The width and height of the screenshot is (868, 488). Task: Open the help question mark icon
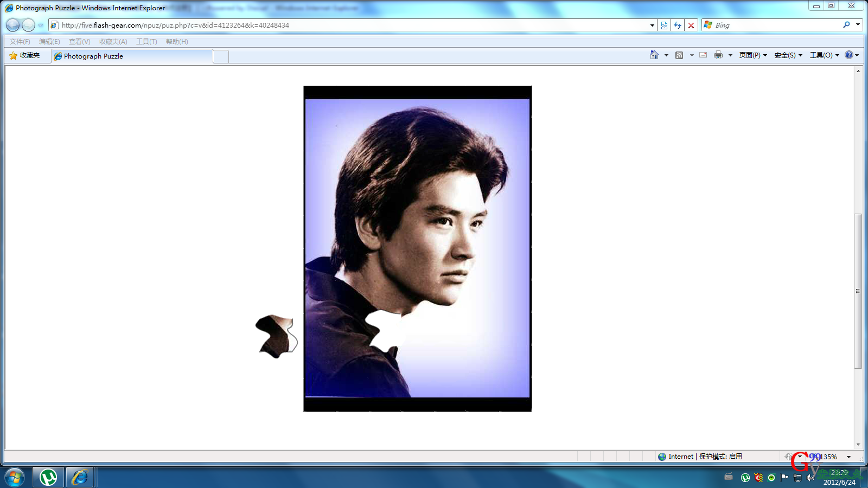[x=849, y=55]
